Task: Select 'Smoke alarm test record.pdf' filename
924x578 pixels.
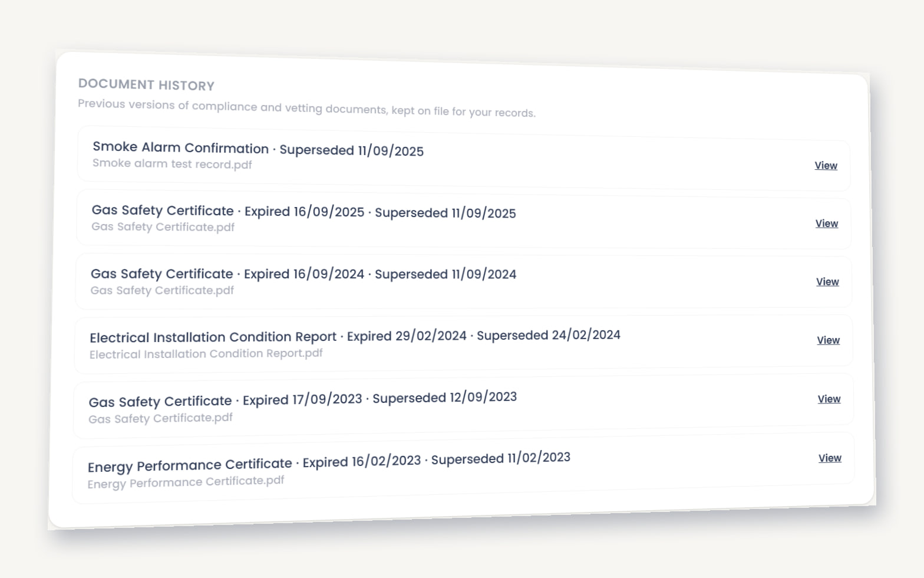Action: 172,164
